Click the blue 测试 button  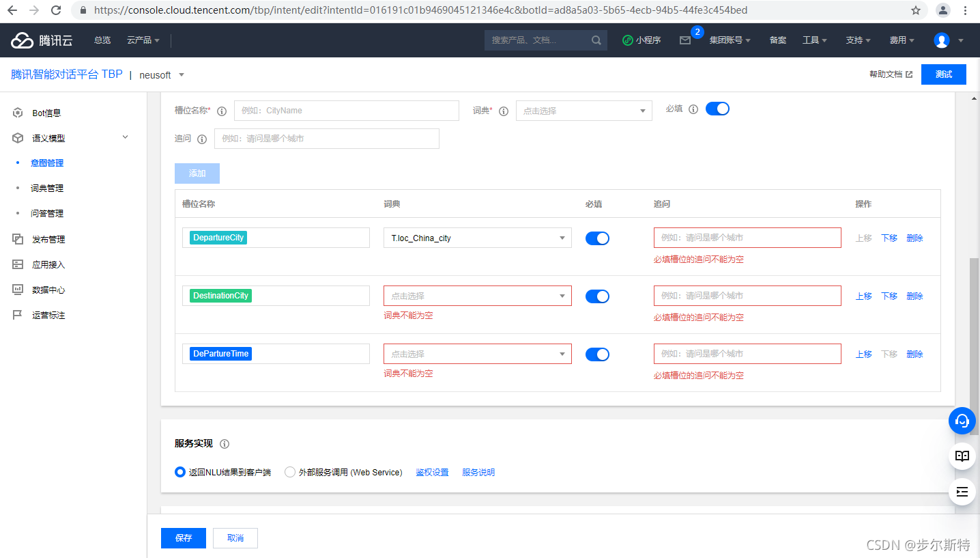pos(944,74)
